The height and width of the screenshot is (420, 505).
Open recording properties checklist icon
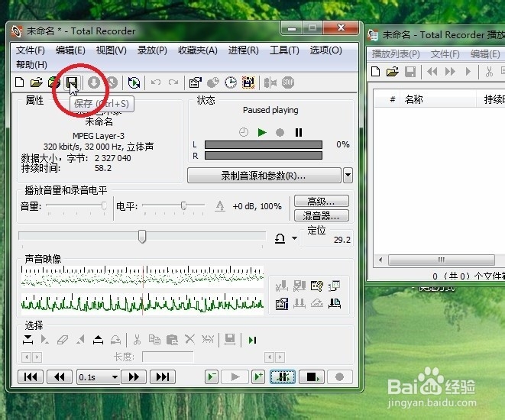(x=195, y=82)
